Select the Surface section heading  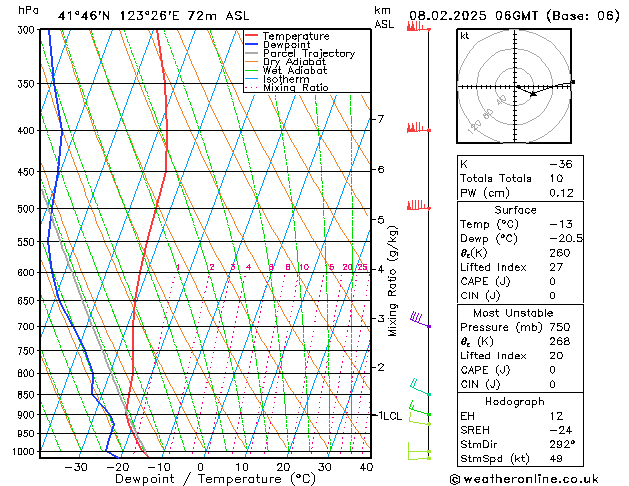(515, 210)
